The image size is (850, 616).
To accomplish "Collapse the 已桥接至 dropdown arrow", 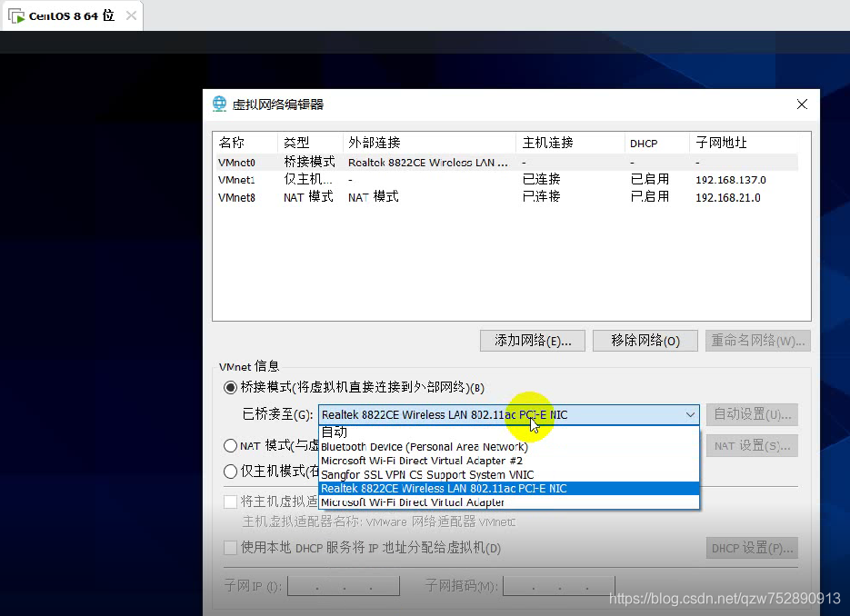I will pyautogui.click(x=690, y=415).
